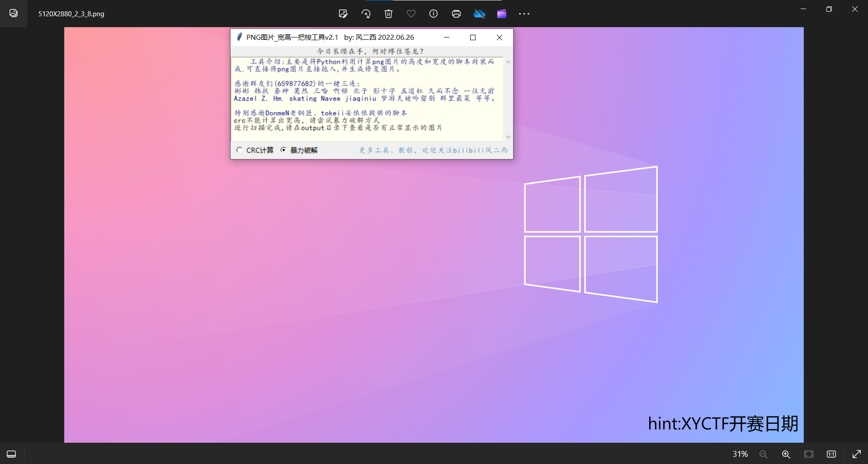
Task: Select the 暴力破解 radio button
Action: tap(283, 150)
